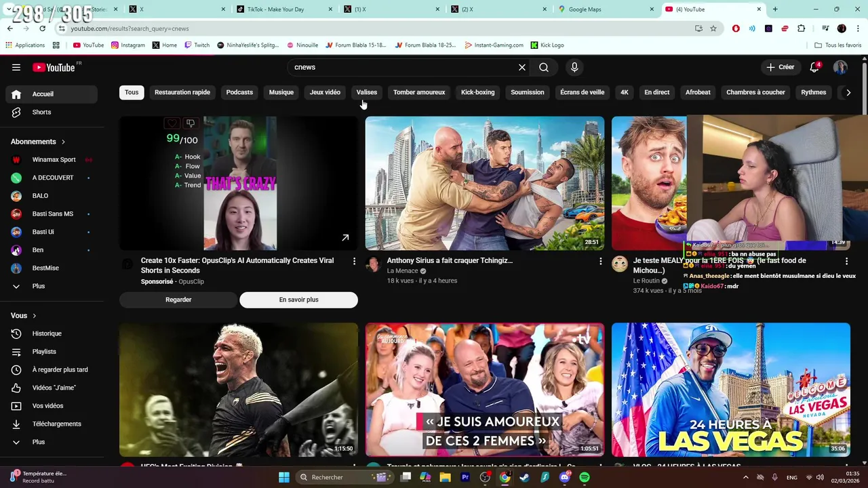Show hidden system tray icons

tap(746, 477)
